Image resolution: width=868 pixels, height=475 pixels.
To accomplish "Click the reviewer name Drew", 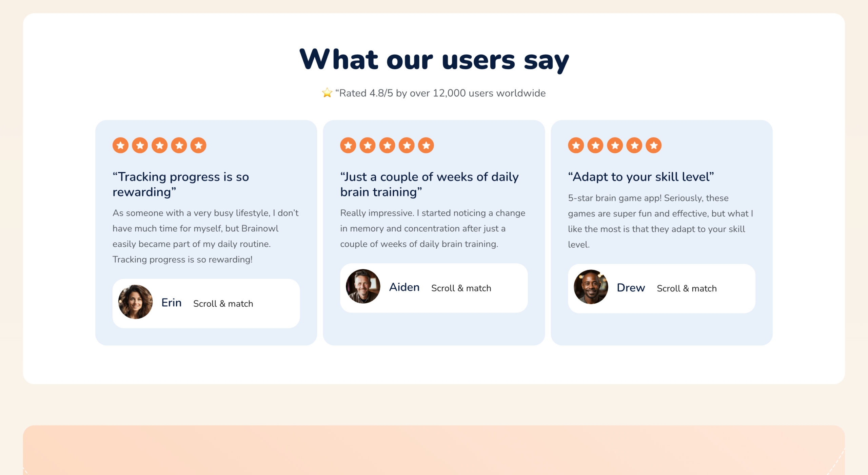I will tap(631, 288).
